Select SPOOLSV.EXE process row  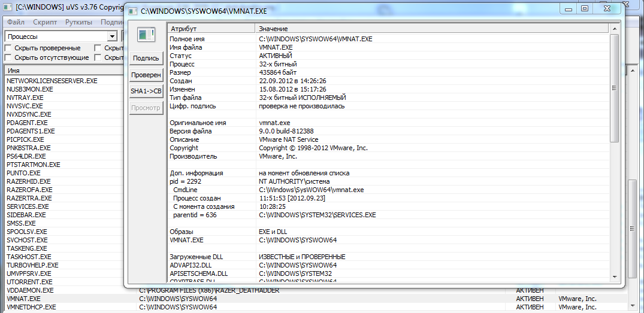point(27,232)
